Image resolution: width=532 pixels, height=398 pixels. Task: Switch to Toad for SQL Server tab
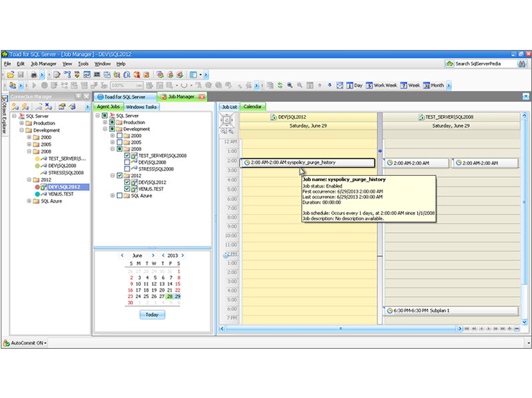[125, 97]
